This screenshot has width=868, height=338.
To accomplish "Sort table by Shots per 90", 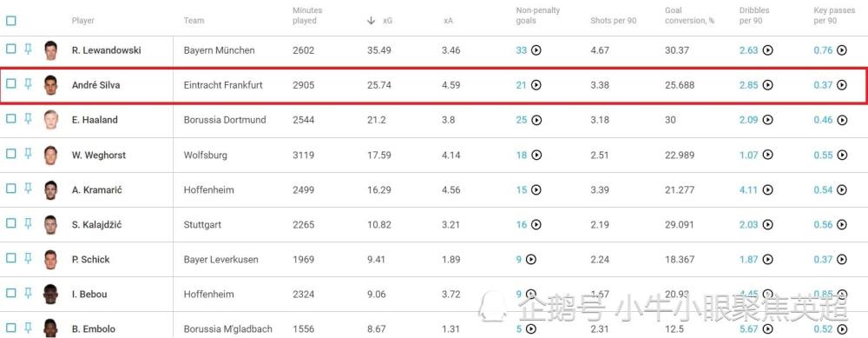I will coord(614,21).
